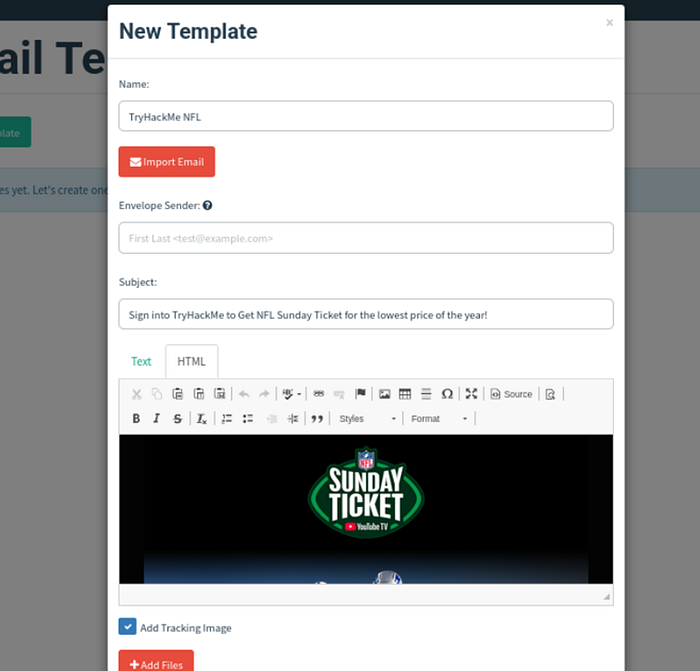The height and width of the screenshot is (671, 700).
Task: Open the Format dropdown
Action: 439,419
